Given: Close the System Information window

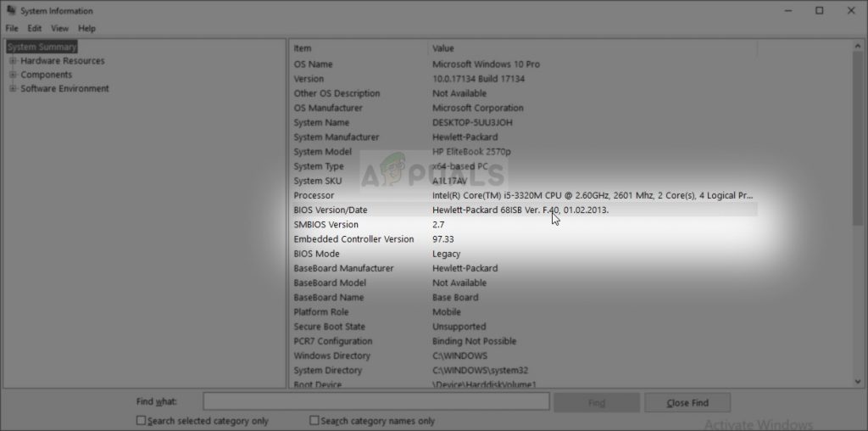Looking at the screenshot, I should click(x=851, y=10).
